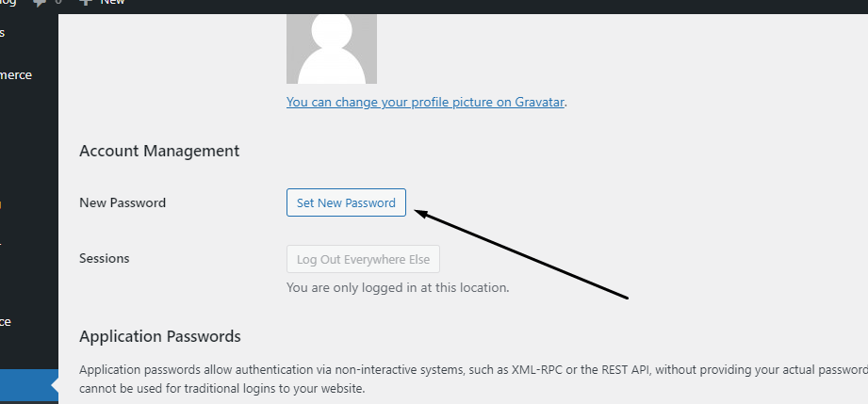868x404 pixels.
Task: Click the comment count number in admin bar
Action: point(58,2)
